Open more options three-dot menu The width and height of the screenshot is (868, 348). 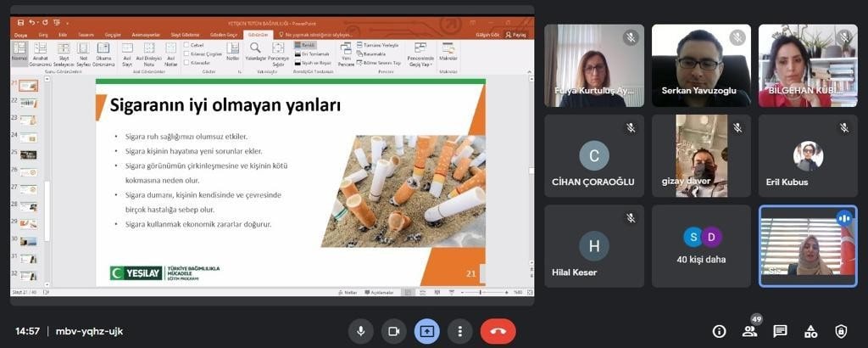pos(459,331)
